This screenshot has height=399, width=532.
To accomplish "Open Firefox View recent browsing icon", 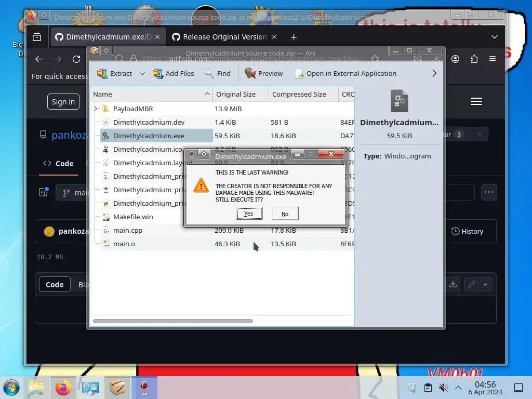I will click(x=37, y=37).
